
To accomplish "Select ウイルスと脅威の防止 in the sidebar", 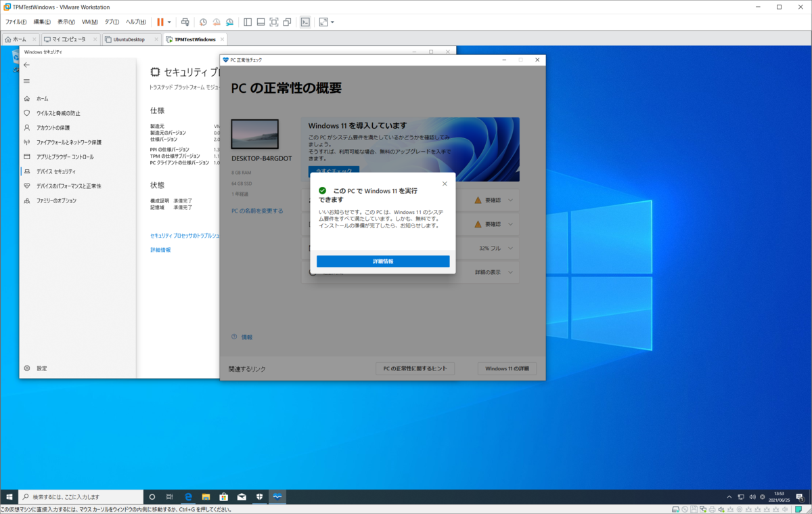I will pyautogui.click(x=78, y=113).
